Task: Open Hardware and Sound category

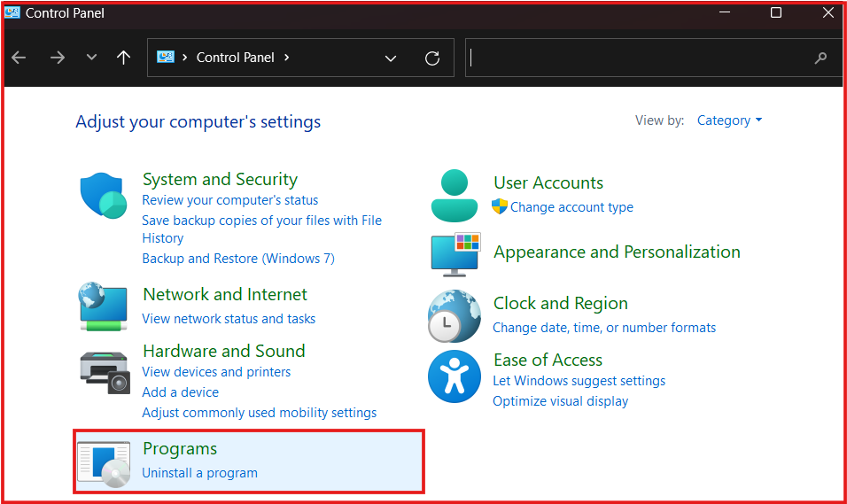Action: 224,351
